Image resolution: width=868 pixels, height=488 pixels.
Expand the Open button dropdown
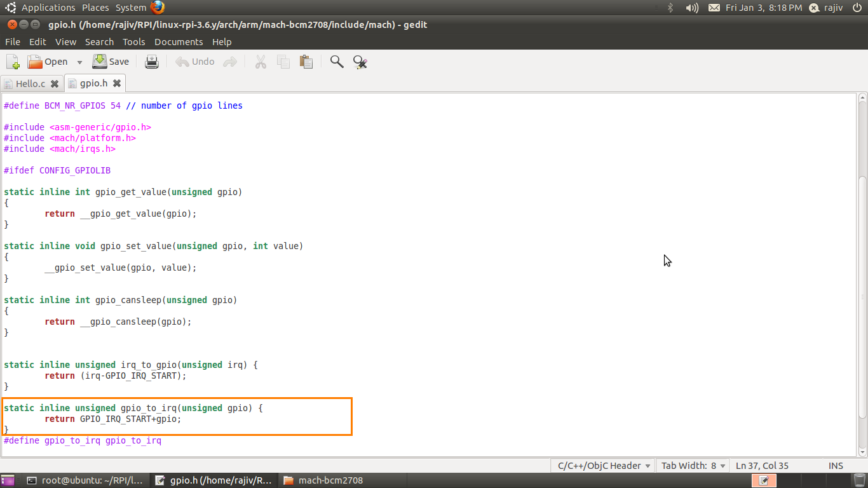click(79, 61)
